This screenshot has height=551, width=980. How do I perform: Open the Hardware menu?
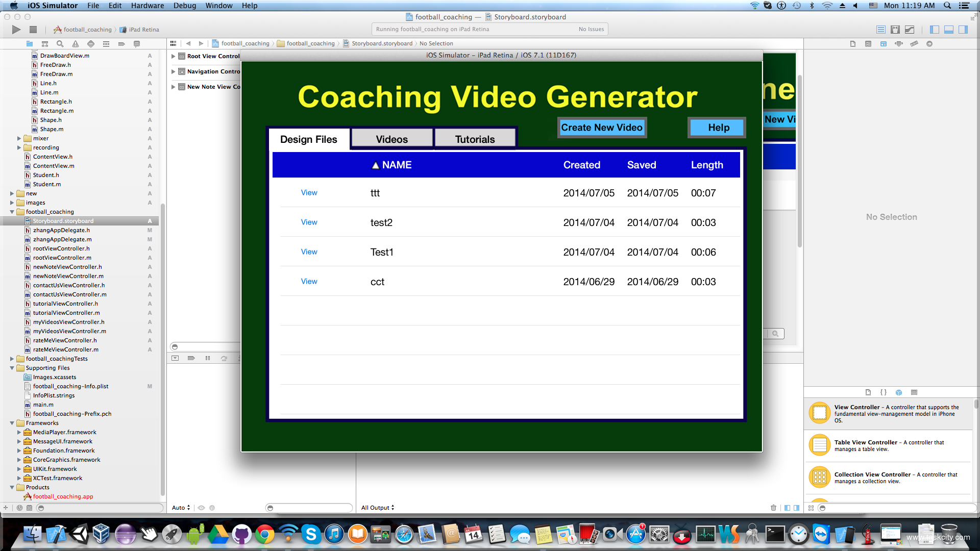(148, 6)
